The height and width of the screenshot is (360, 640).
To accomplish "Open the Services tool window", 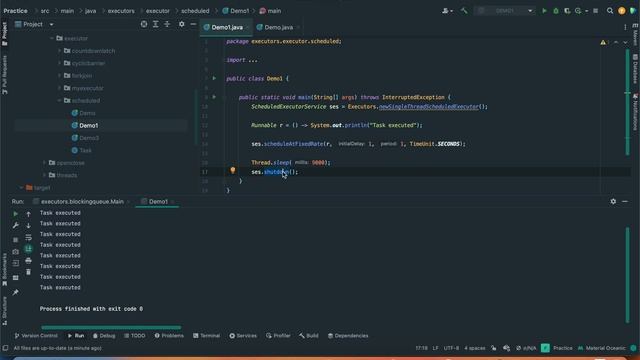I will coord(243,336).
